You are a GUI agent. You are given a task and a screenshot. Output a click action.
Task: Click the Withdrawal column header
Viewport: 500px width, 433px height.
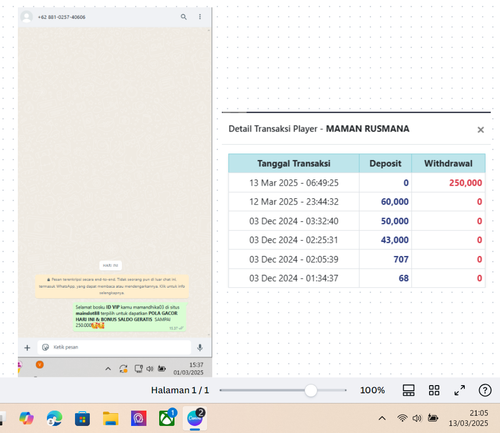point(448,163)
